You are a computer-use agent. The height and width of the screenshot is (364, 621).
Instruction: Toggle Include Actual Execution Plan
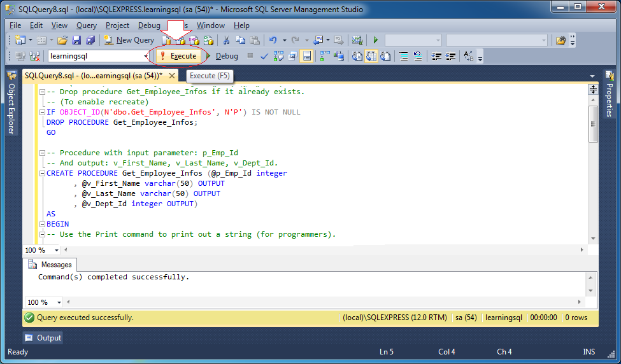click(x=324, y=56)
